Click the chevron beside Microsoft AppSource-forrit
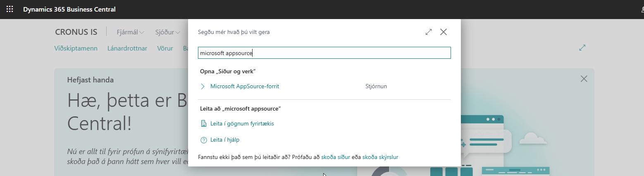 tap(203, 87)
